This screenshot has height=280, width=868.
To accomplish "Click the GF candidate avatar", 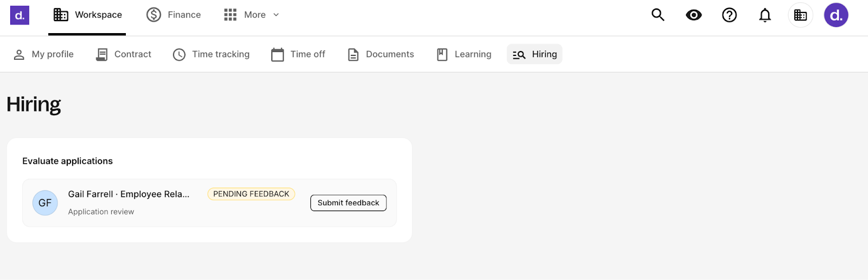I will (45, 203).
